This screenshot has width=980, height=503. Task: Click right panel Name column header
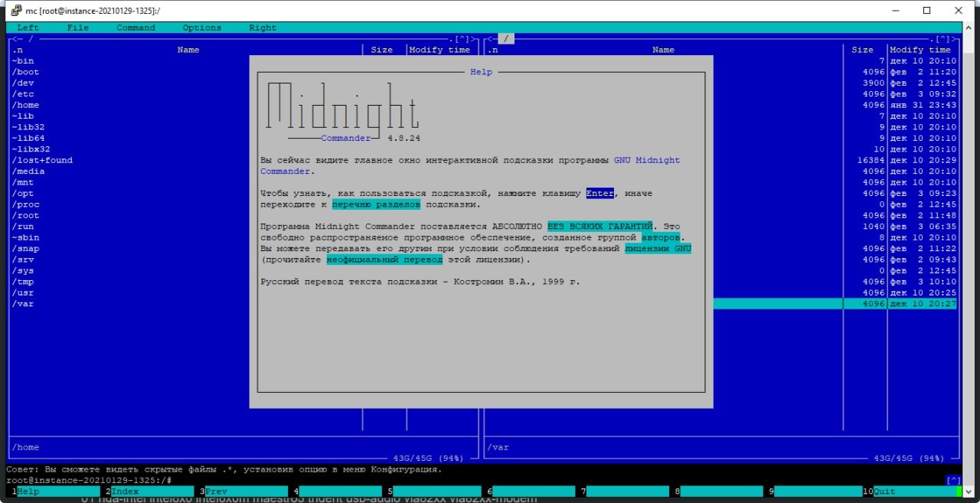pos(663,50)
